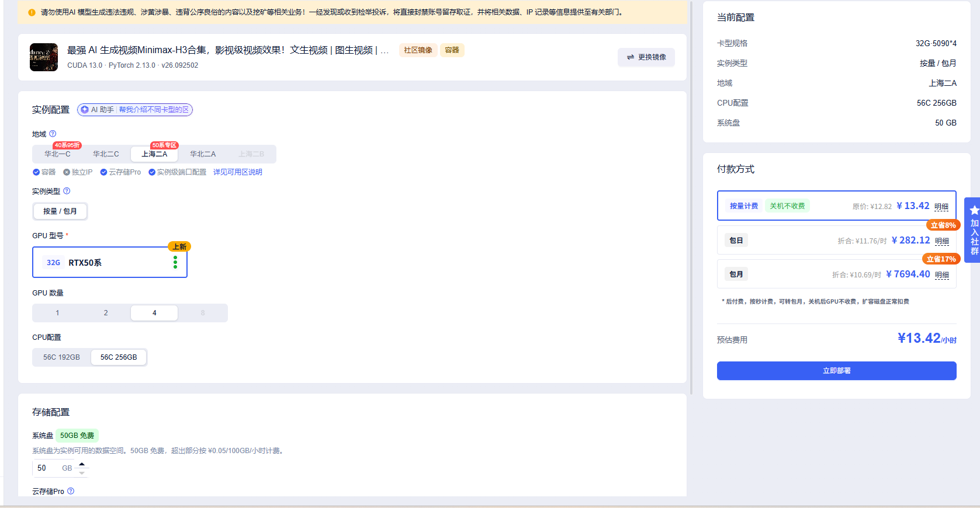Select the 包日 payment option
The height and width of the screenshot is (508, 980).
point(837,240)
